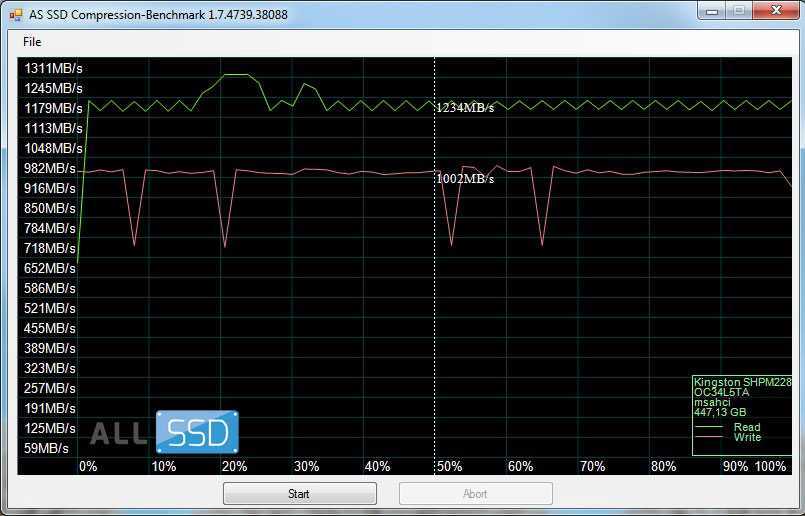This screenshot has height=516, width=805.
Task: Click the dashed white vertical marker line
Action: pos(434,300)
